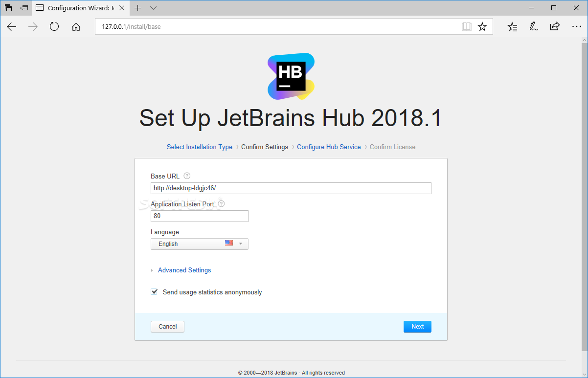The height and width of the screenshot is (378, 588).
Task: Share this page via share icon
Action: click(x=555, y=27)
